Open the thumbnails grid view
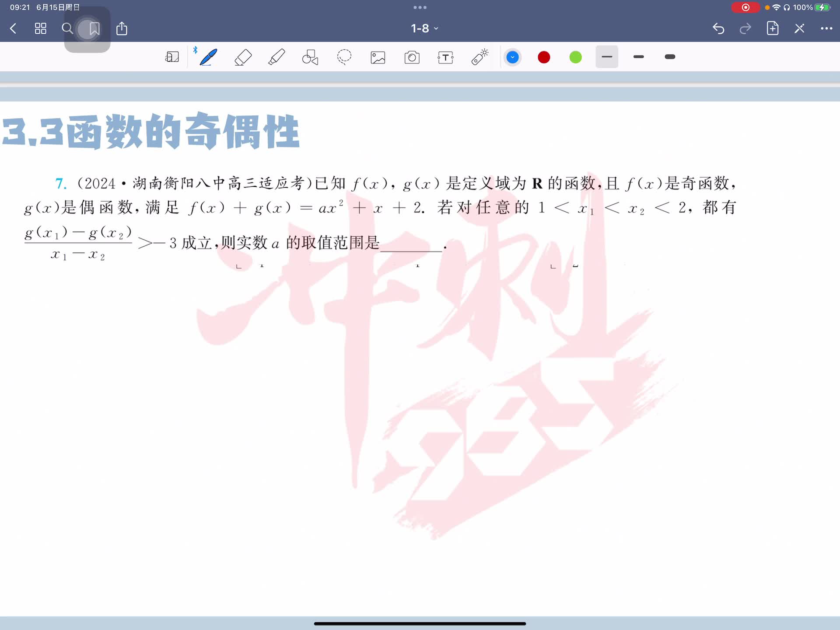Screen dimensions: 840x630 (x=41, y=29)
